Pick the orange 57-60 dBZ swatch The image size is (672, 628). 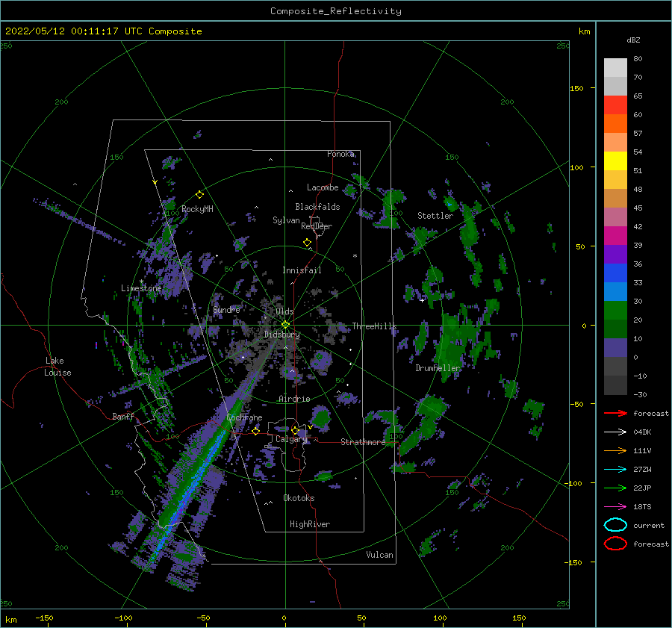point(615,123)
